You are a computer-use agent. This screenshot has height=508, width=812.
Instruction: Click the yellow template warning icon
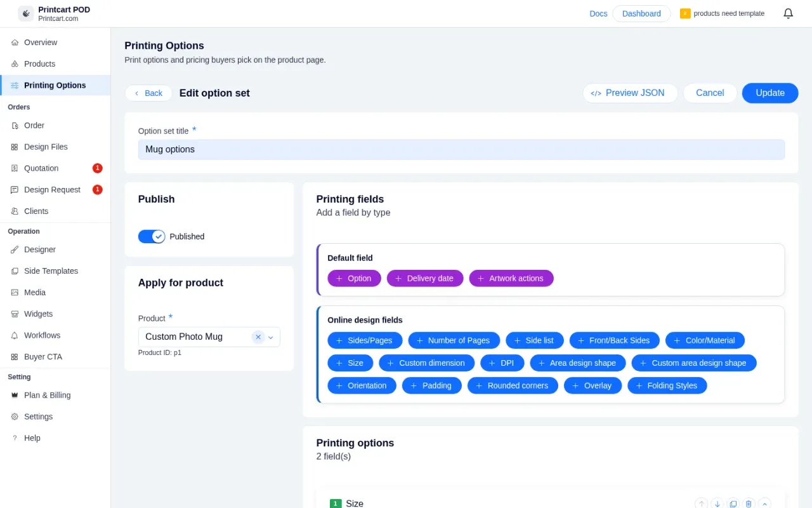[x=685, y=13]
